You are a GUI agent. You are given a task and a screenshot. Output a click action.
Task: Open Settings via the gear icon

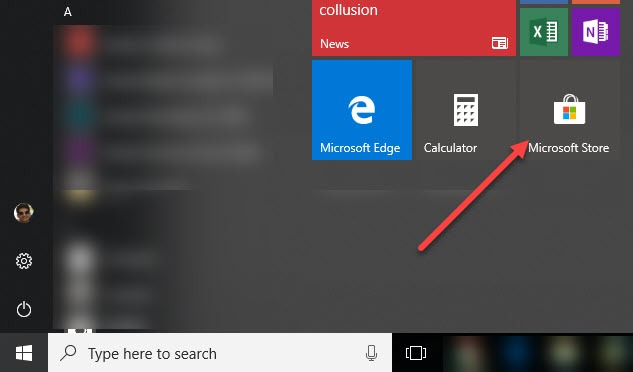pyautogui.click(x=24, y=261)
